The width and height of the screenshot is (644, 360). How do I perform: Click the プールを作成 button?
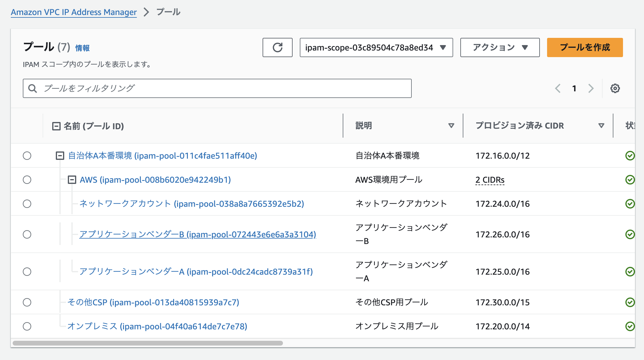(585, 47)
